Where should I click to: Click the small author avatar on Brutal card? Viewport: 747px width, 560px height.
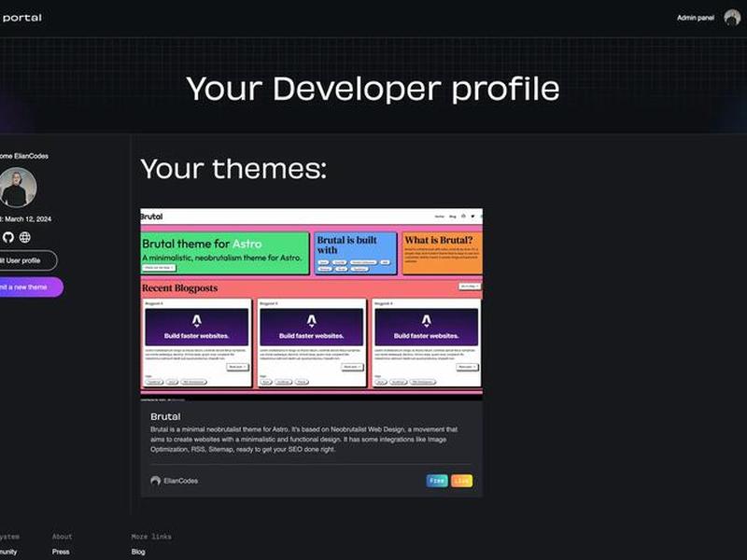click(155, 481)
